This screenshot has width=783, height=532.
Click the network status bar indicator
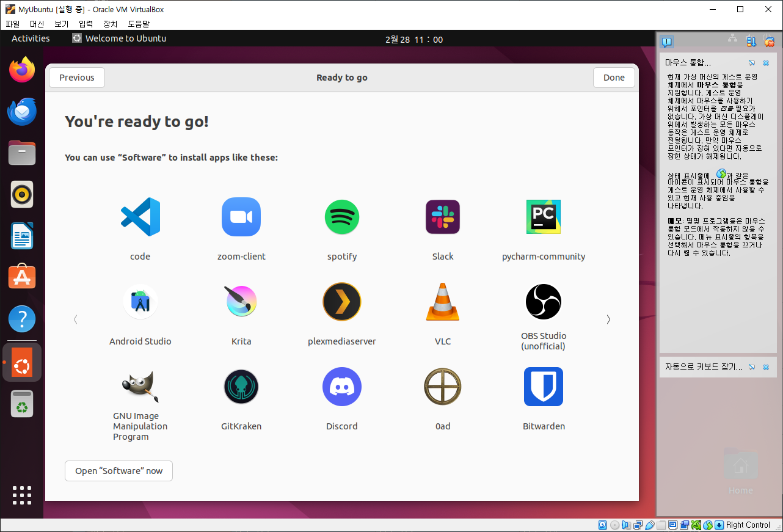638,525
